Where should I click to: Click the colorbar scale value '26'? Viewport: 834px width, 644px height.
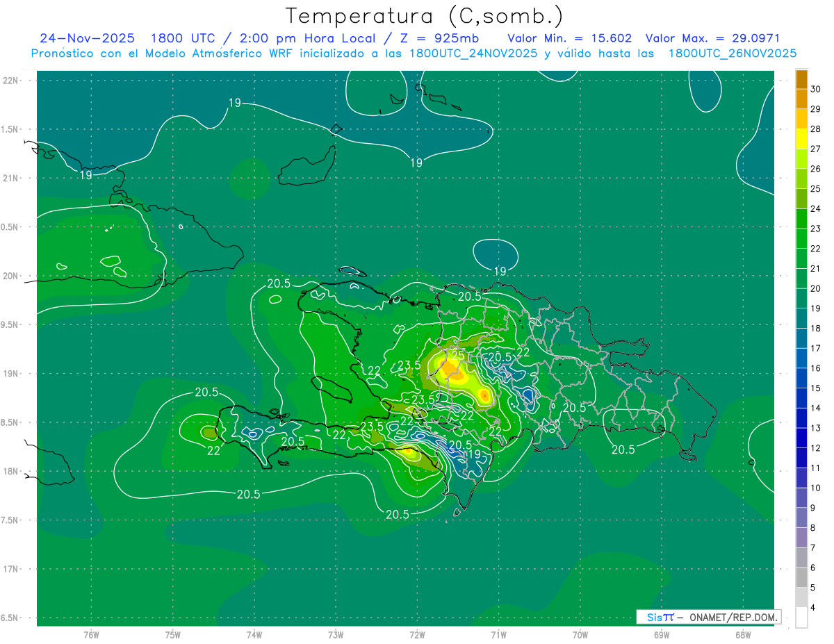(815, 169)
